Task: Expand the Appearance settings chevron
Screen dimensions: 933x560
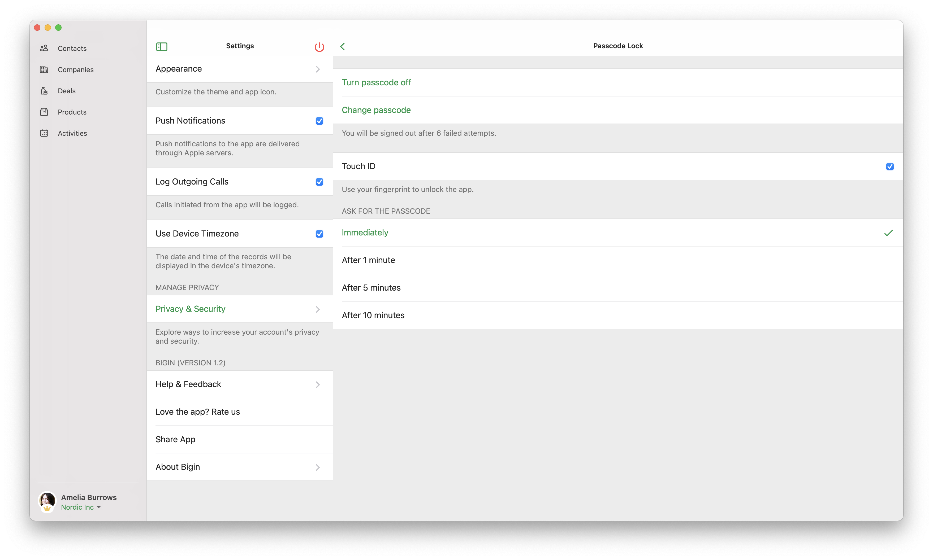Action: 318,69
